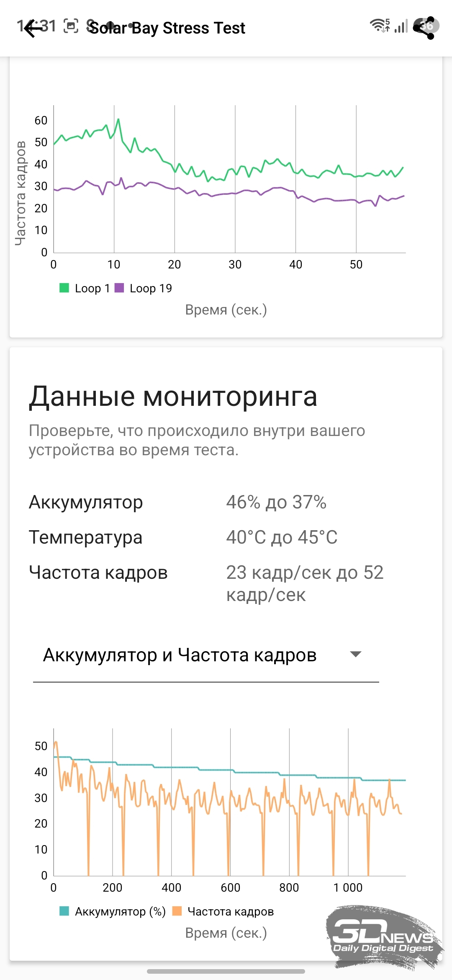452x980 pixels.
Task: Tap the Данные мониторинга heading
Action: click(173, 396)
